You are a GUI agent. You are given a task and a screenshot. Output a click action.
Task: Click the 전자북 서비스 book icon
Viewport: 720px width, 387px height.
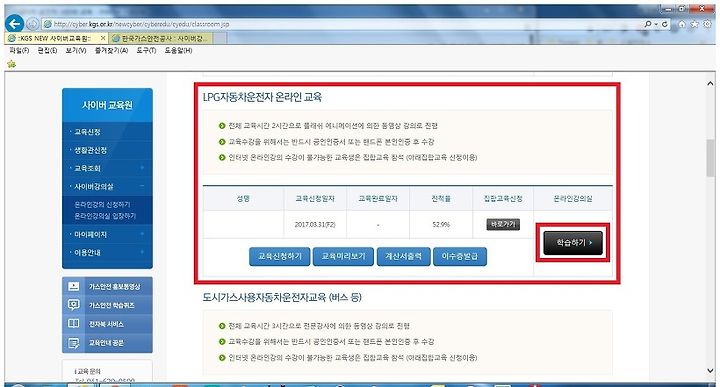click(x=73, y=324)
